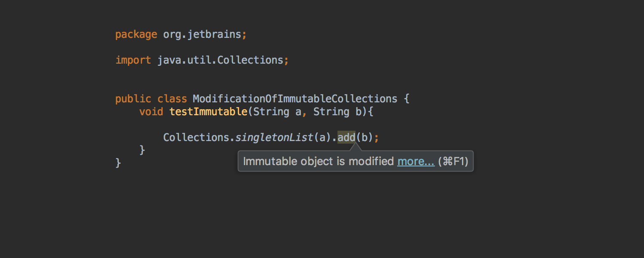Click the Collections identifier in method body
This screenshot has height=258, width=644.
196,138
